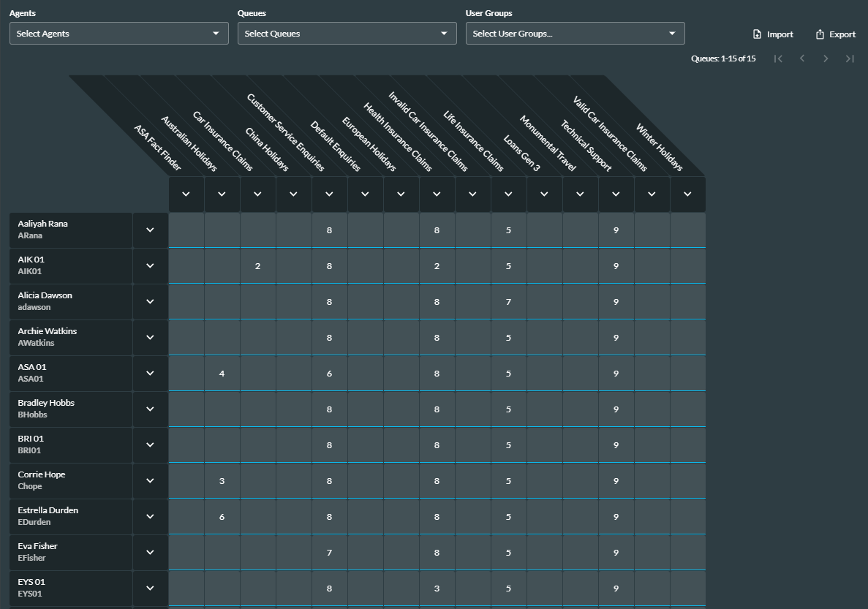Image resolution: width=868 pixels, height=609 pixels.
Task: Expand row options for Archie Watkins
Action: point(150,337)
